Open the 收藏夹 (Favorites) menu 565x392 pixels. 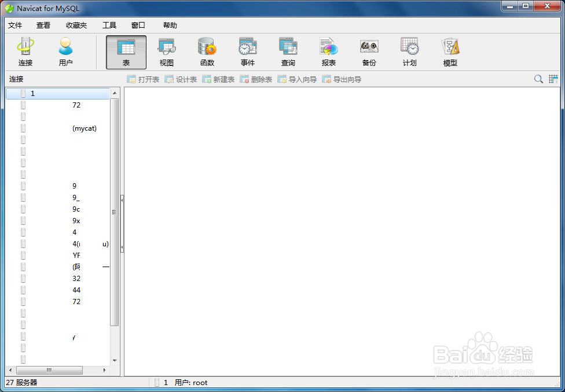[76, 25]
